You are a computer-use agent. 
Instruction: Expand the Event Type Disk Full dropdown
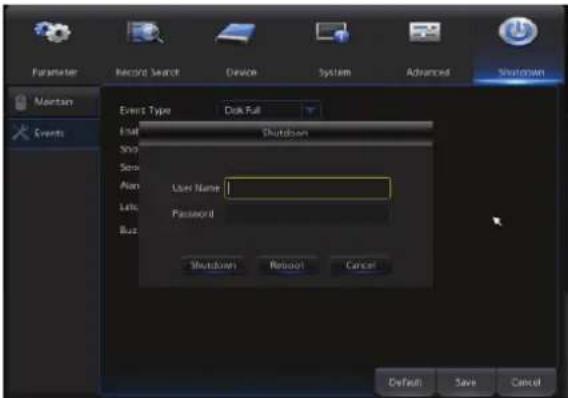(271, 110)
